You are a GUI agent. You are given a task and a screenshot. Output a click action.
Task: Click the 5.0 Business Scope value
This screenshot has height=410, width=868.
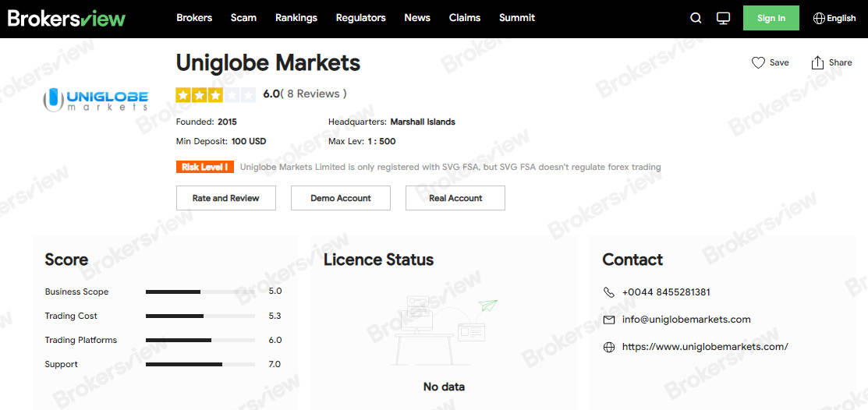pyautogui.click(x=275, y=291)
